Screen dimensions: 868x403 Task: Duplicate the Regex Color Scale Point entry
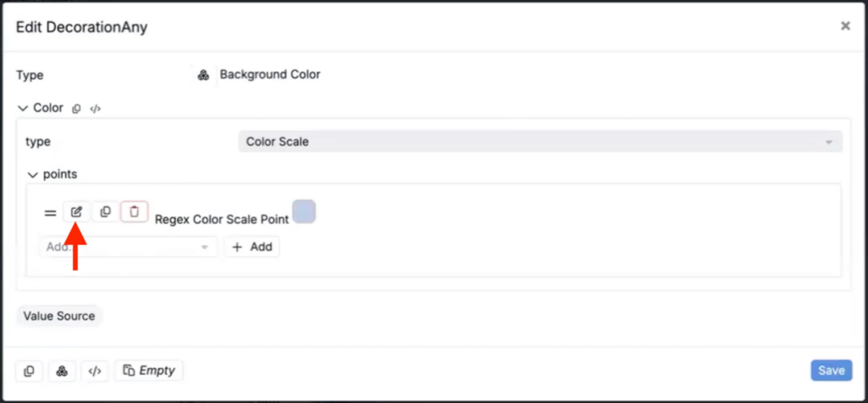pyautogui.click(x=105, y=212)
